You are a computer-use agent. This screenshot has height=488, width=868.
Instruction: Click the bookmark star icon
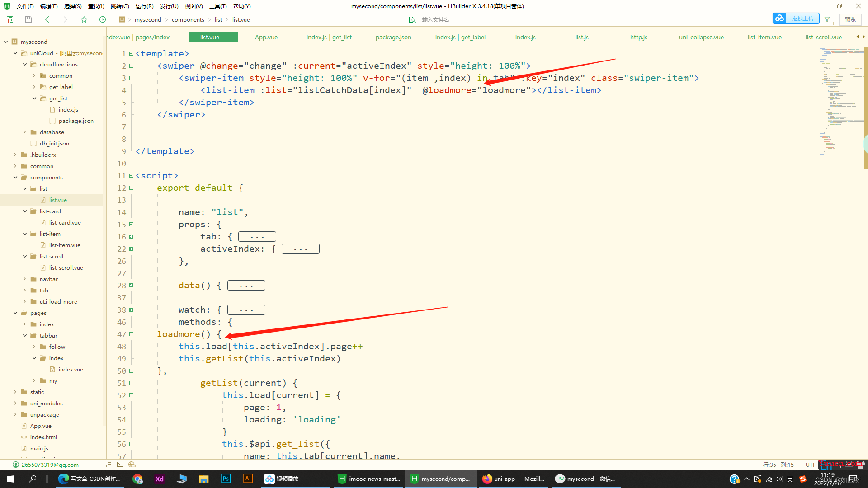point(84,19)
